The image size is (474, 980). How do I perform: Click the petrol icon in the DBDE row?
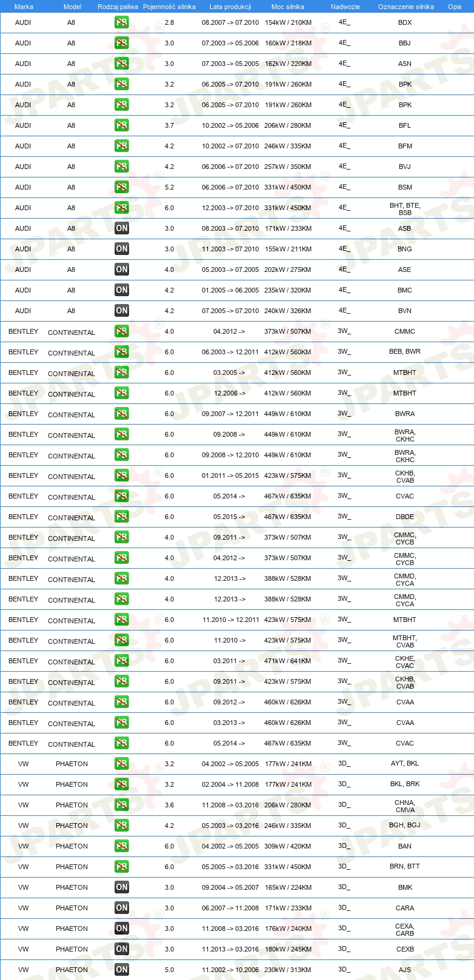tap(122, 517)
